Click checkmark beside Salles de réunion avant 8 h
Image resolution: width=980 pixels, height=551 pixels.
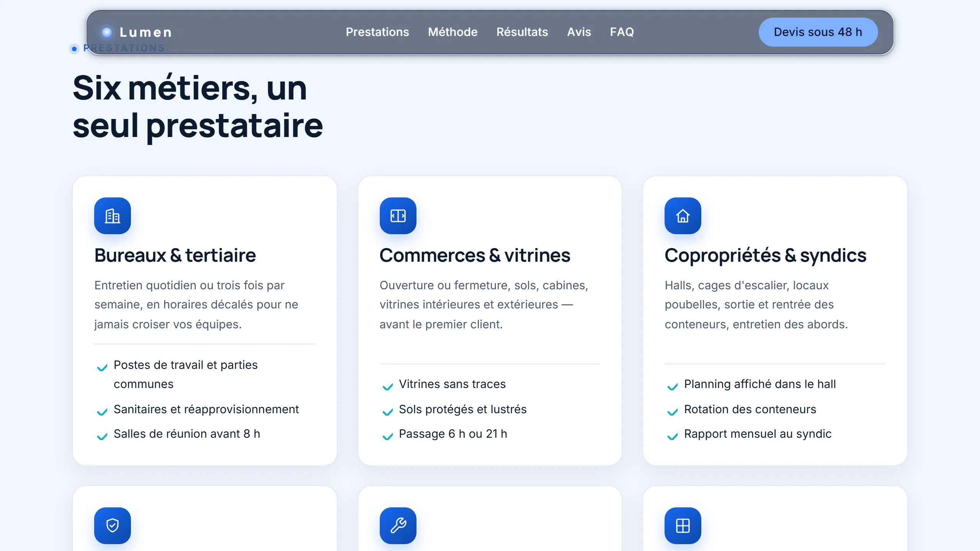pyautogui.click(x=102, y=437)
